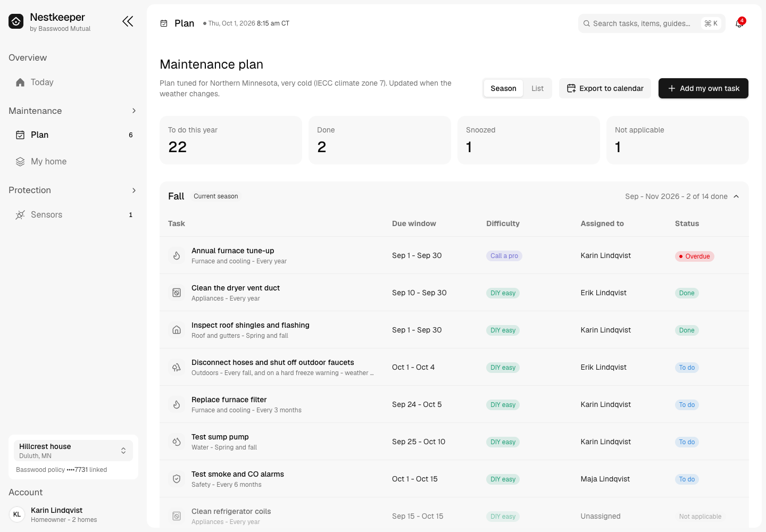Click the search magnifier icon

(x=586, y=23)
